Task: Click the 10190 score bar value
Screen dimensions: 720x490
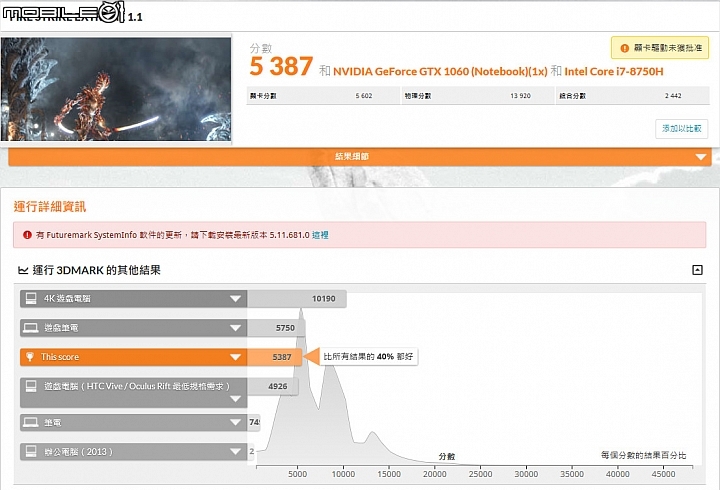Action: coord(324,299)
